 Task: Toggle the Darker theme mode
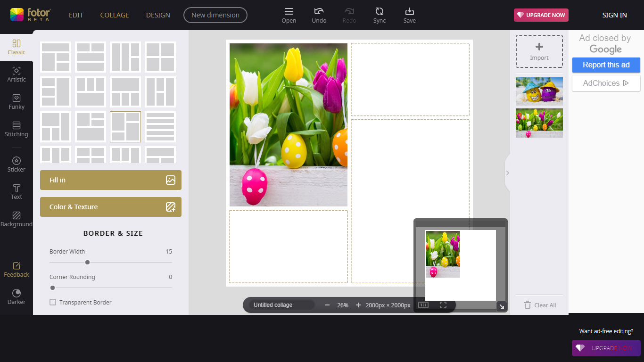tap(17, 297)
